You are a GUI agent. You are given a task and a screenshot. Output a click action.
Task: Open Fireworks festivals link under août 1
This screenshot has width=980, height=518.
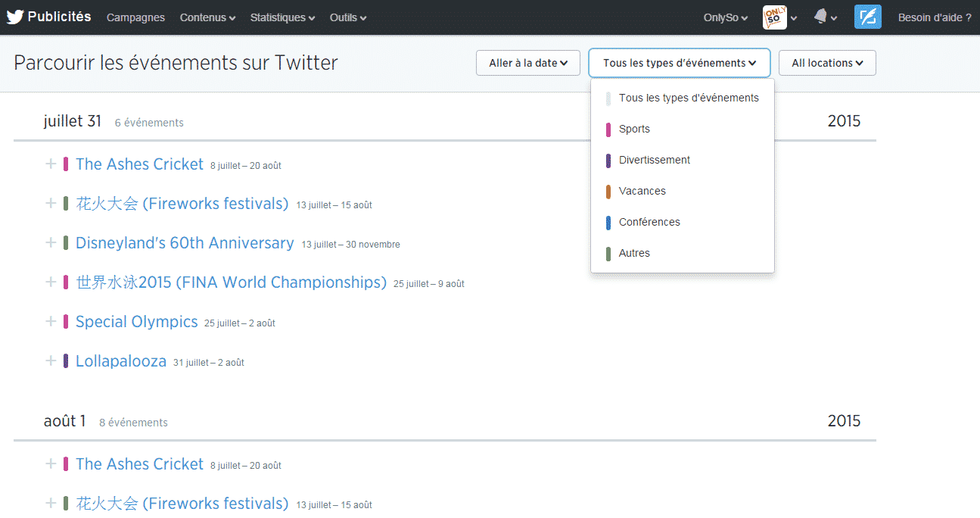point(182,504)
